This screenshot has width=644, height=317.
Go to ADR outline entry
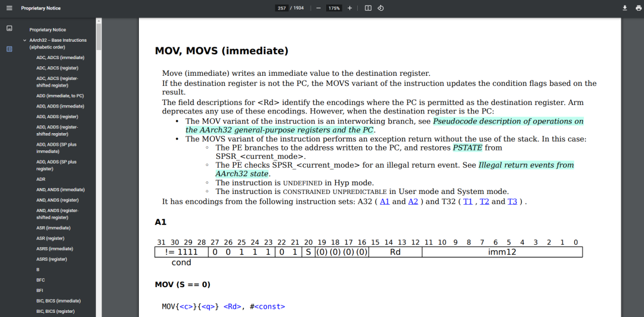(41, 179)
